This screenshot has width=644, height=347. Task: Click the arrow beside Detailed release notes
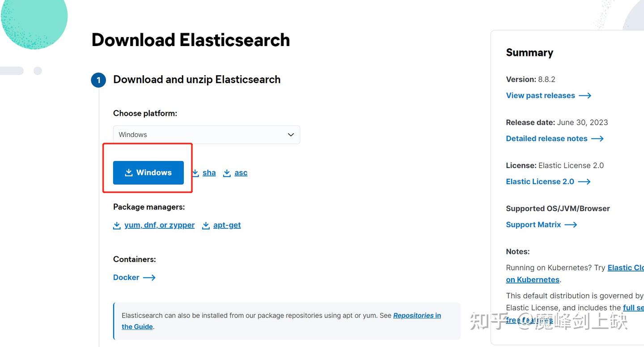pyautogui.click(x=597, y=139)
